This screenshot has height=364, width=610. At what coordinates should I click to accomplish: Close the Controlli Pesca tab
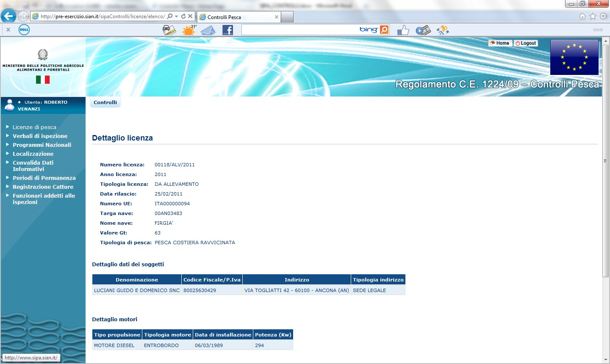[x=277, y=17]
